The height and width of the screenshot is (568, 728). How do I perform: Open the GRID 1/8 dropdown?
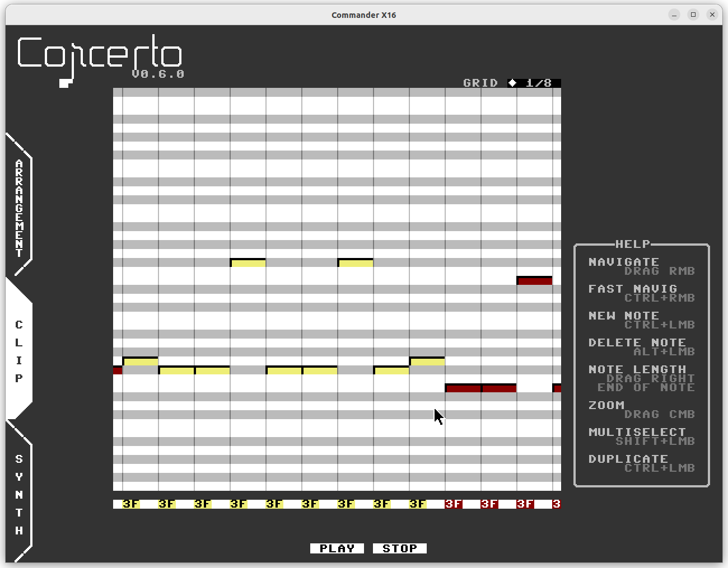click(x=534, y=83)
